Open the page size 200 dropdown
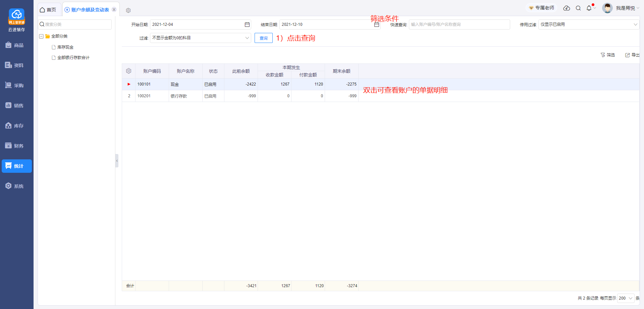This screenshot has height=309, width=644. click(626, 298)
